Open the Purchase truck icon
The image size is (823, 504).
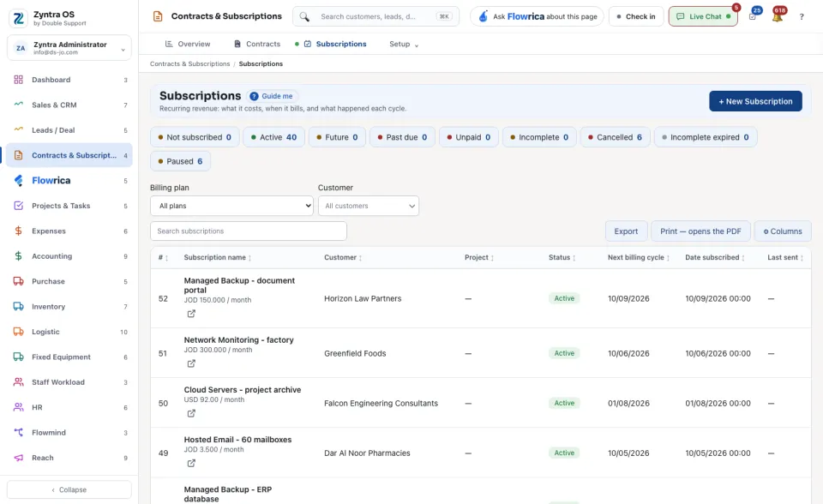pos(18,281)
